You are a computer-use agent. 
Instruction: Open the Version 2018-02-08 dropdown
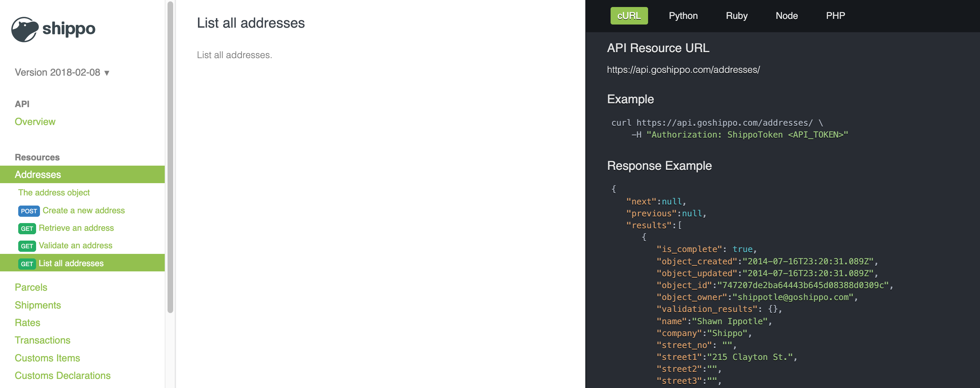coord(57,72)
